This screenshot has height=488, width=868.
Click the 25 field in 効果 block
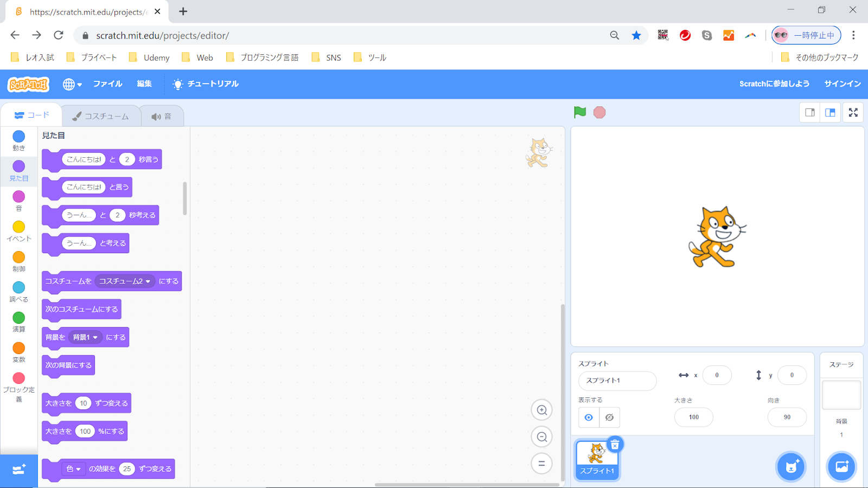coord(127,468)
